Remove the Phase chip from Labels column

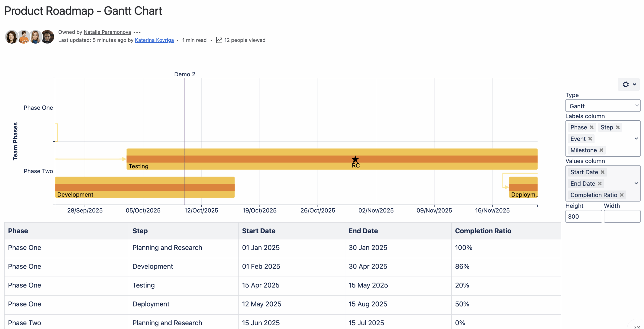tap(591, 127)
